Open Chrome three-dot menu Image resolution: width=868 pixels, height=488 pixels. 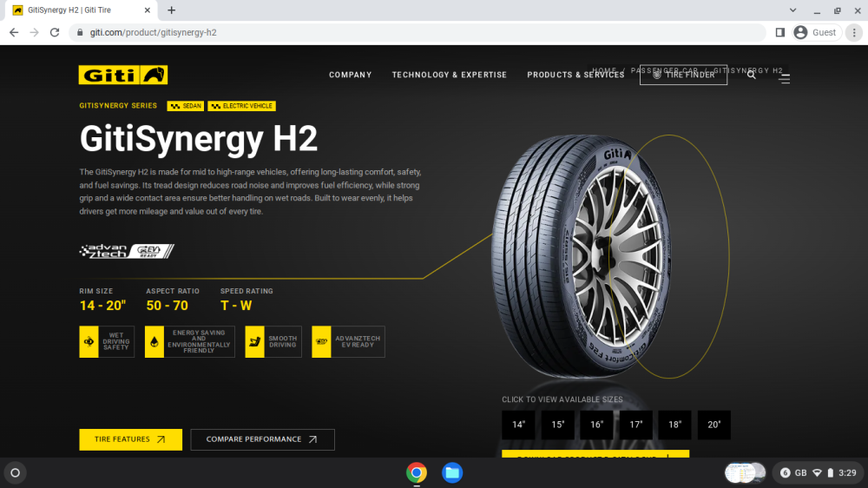click(x=854, y=33)
